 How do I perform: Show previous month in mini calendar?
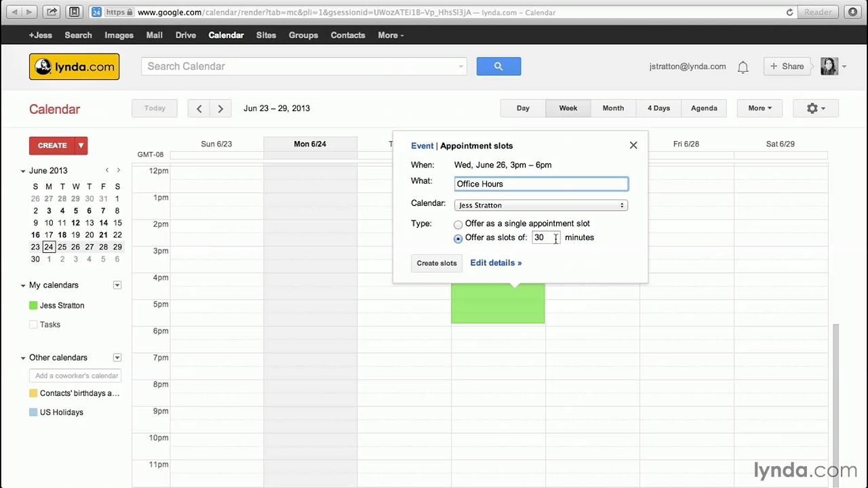point(106,170)
